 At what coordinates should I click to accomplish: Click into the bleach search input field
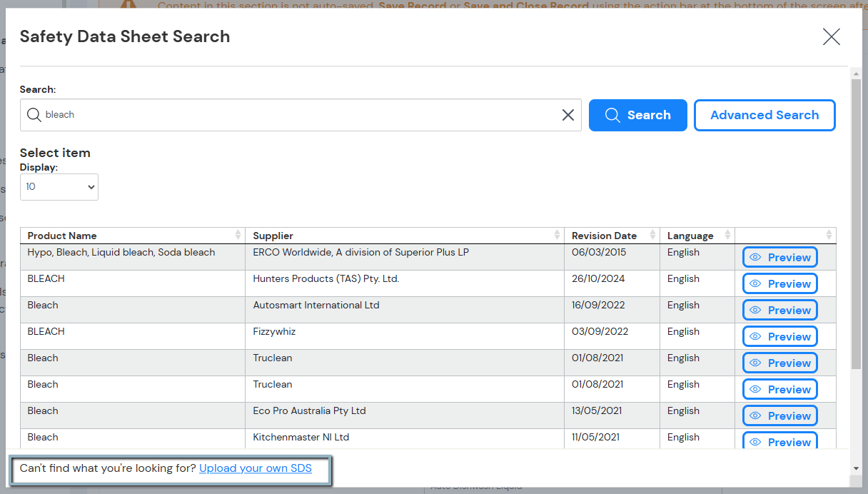click(x=286, y=115)
